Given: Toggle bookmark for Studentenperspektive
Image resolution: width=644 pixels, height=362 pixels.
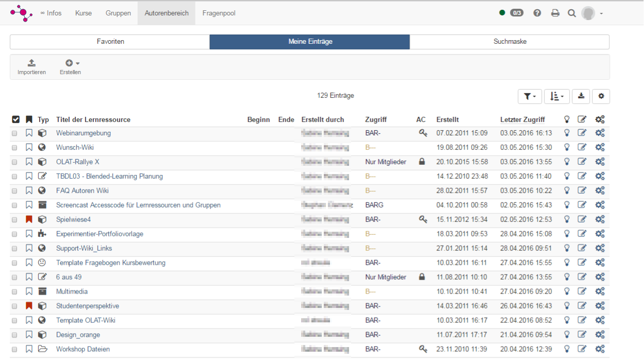Looking at the screenshot, I should pos(29,306).
